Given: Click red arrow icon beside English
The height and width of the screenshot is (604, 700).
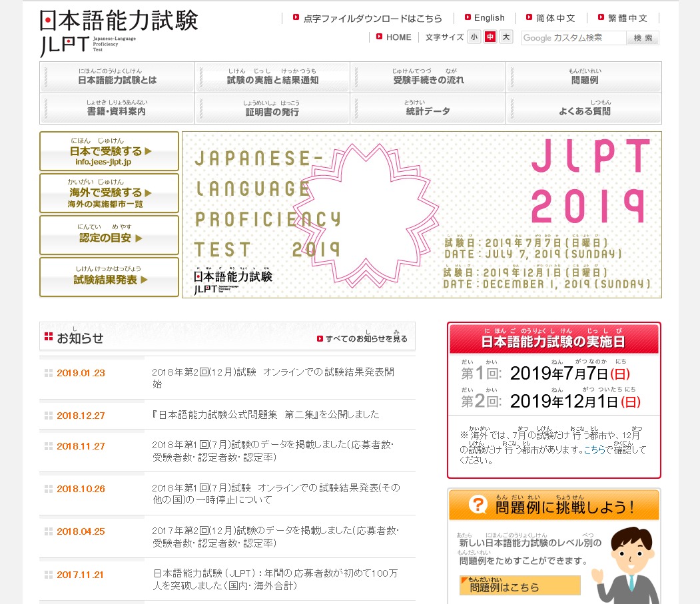Looking at the screenshot, I should (x=468, y=17).
